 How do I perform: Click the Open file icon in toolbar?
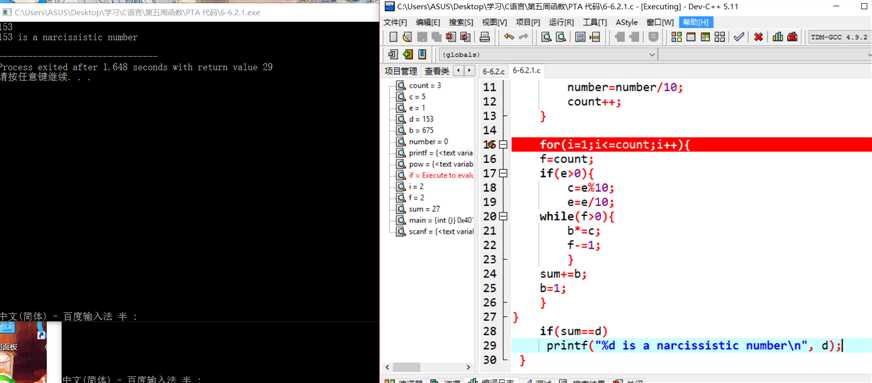tap(407, 37)
